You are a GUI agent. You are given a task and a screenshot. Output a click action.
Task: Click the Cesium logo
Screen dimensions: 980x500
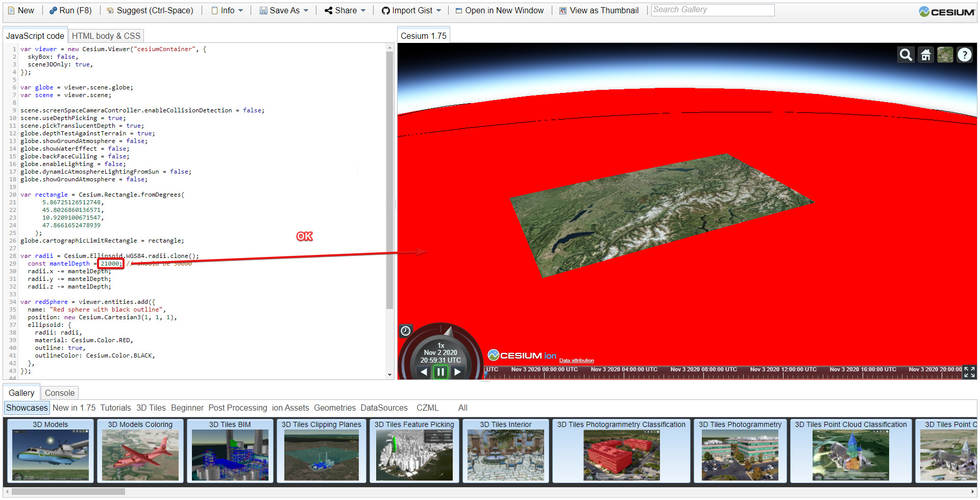947,11
